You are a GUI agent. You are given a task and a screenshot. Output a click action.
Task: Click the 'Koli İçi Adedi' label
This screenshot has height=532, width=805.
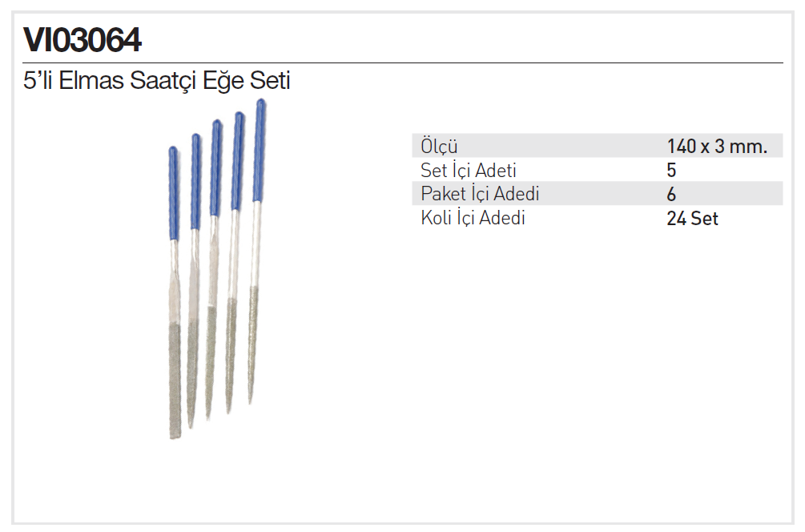point(473,218)
